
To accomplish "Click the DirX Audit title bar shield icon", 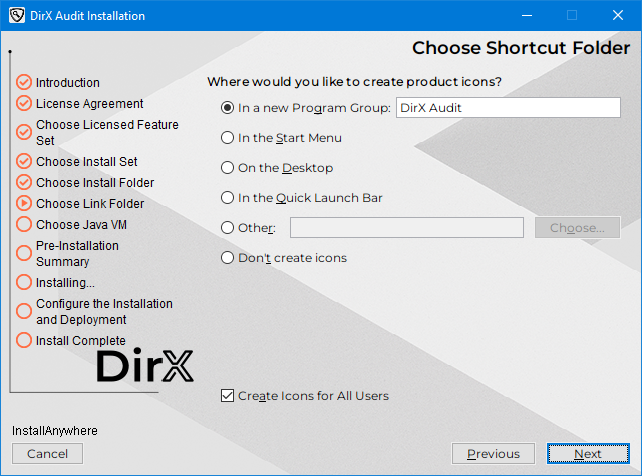I will pos(16,16).
